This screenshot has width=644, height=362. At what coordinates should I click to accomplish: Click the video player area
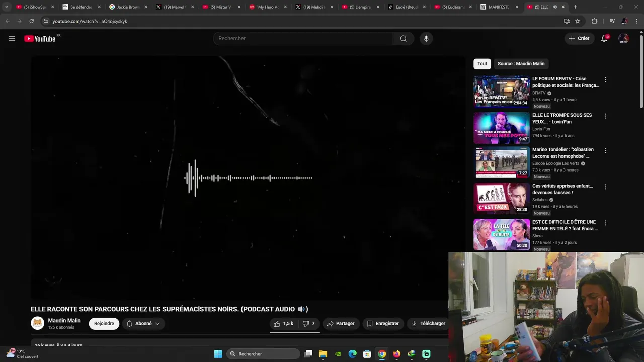pyautogui.click(x=248, y=177)
